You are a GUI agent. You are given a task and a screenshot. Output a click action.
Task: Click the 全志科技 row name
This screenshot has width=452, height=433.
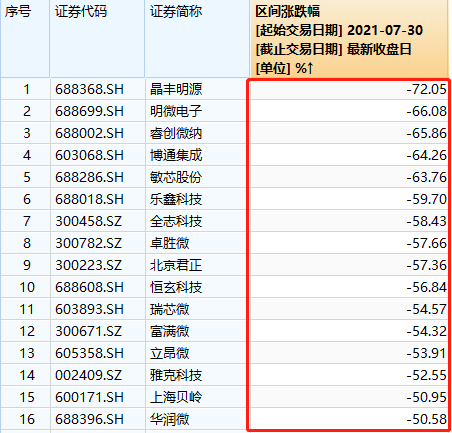click(176, 221)
